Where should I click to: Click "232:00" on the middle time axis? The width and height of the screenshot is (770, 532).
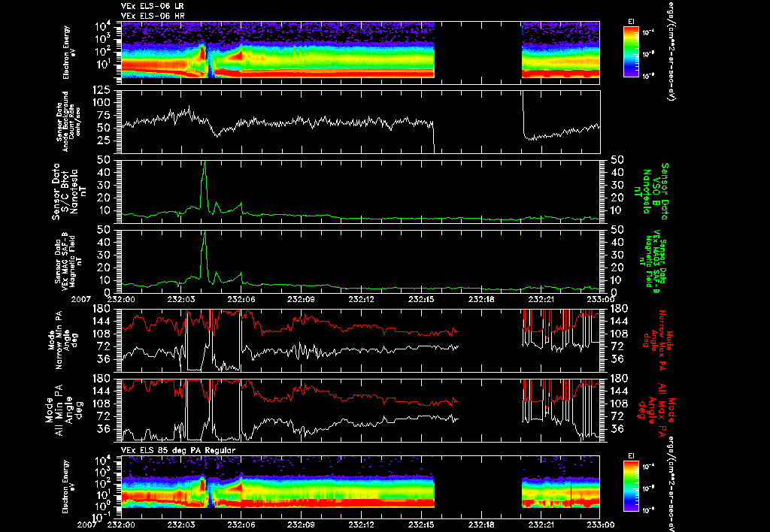point(121,299)
